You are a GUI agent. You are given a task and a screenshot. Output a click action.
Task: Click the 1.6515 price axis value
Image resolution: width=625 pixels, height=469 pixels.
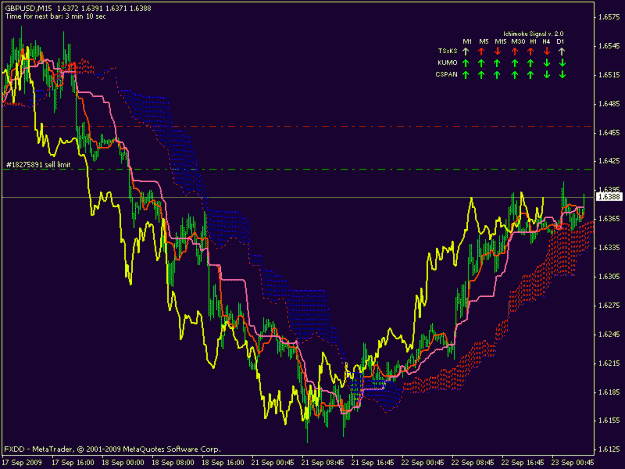(609, 75)
